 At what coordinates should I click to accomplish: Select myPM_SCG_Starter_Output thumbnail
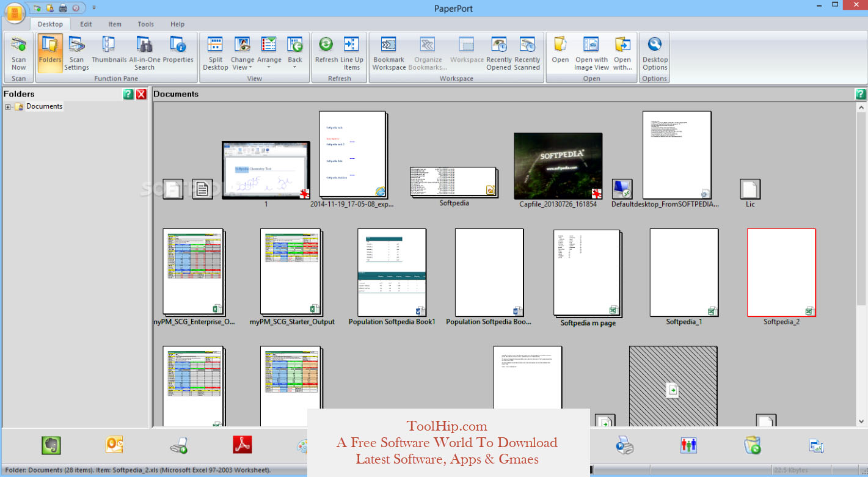[x=291, y=272]
